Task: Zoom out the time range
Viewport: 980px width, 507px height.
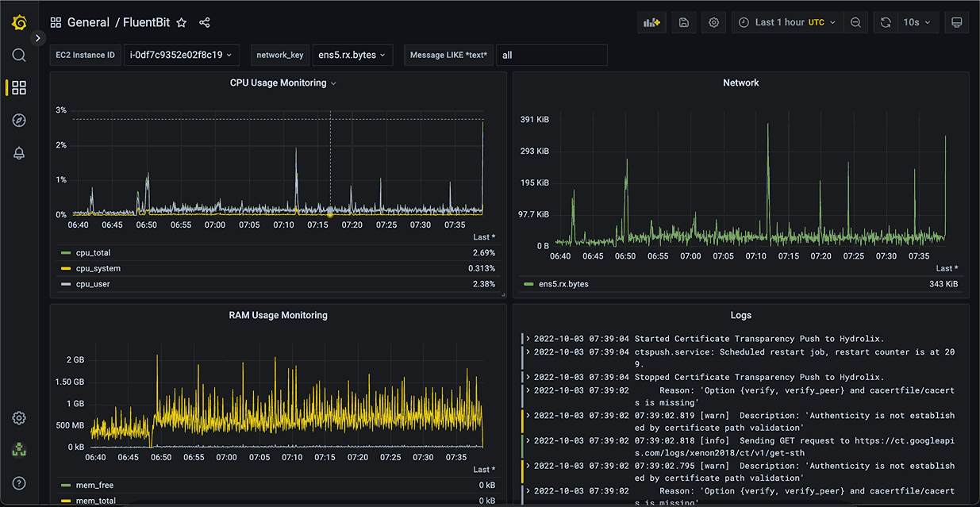Action: tap(855, 22)
